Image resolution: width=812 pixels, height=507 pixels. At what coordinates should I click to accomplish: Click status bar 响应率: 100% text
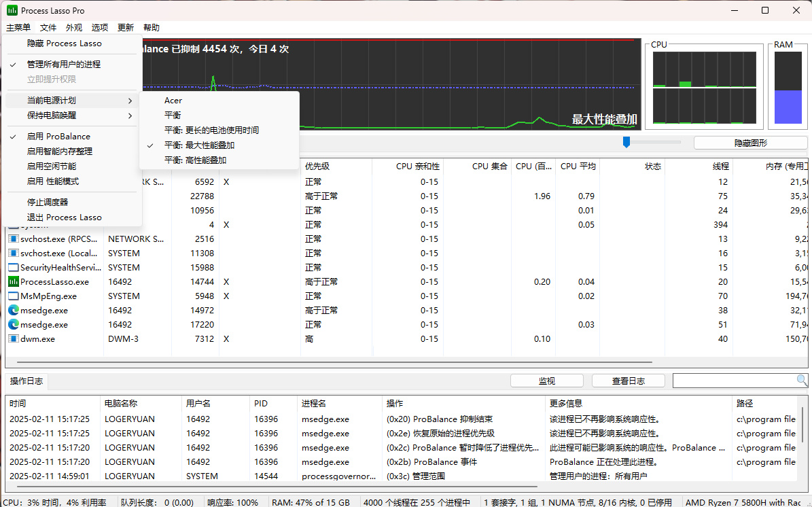click(x=232, y=502)
